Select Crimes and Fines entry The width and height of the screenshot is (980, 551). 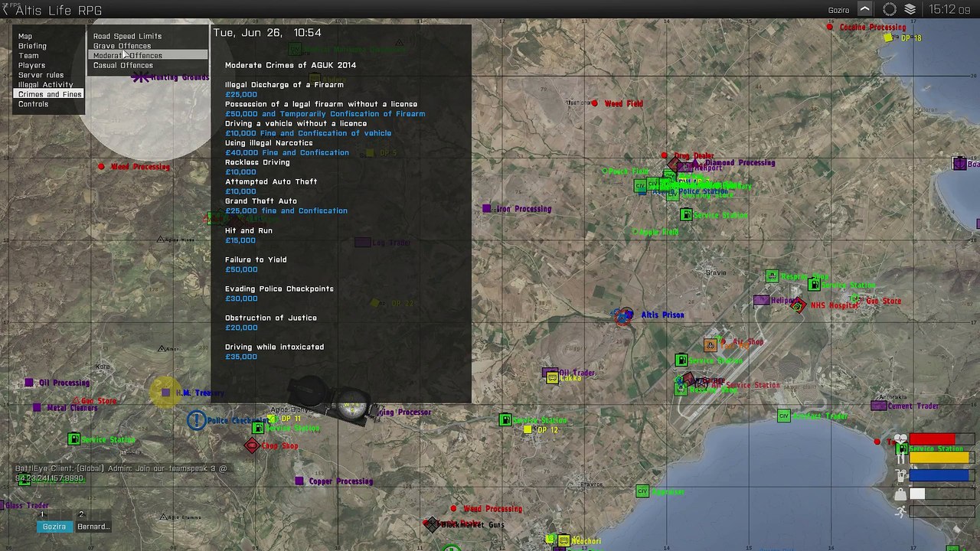(49, 94)
